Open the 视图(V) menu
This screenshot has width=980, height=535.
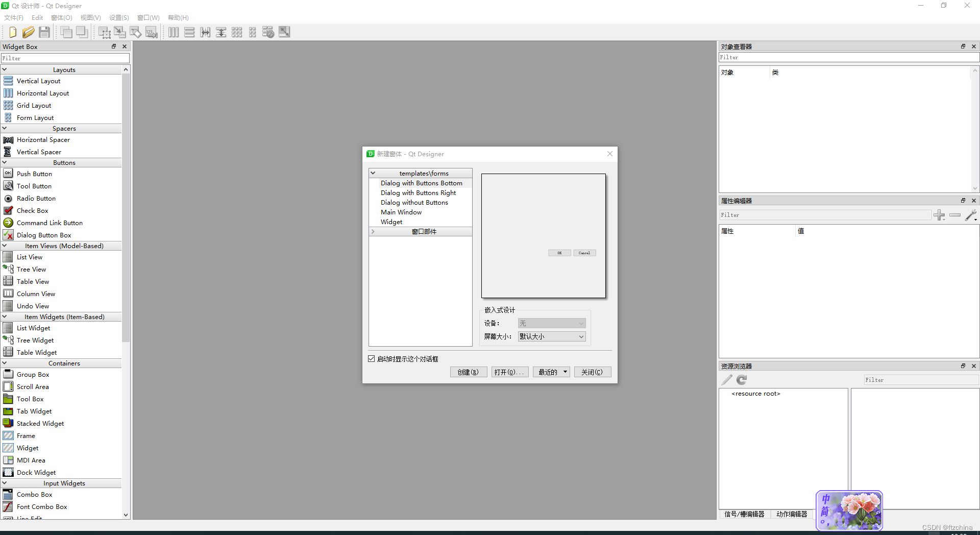click(91, 17)
